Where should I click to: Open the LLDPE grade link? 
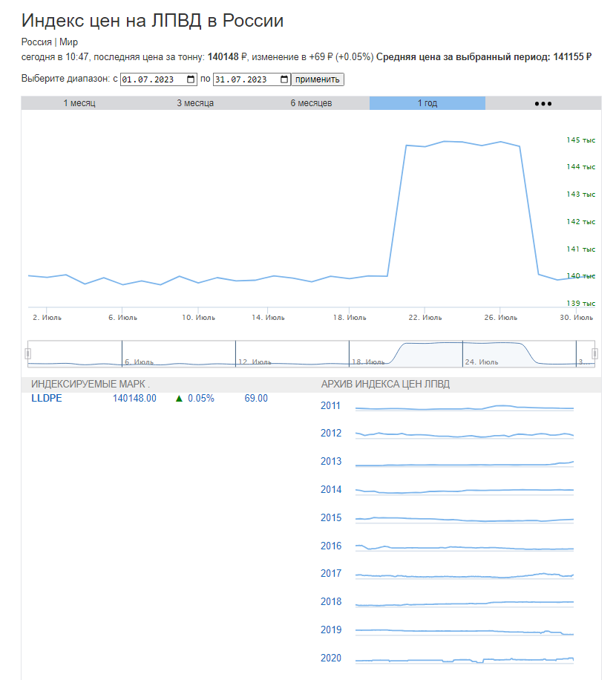(x=46, y=398)
